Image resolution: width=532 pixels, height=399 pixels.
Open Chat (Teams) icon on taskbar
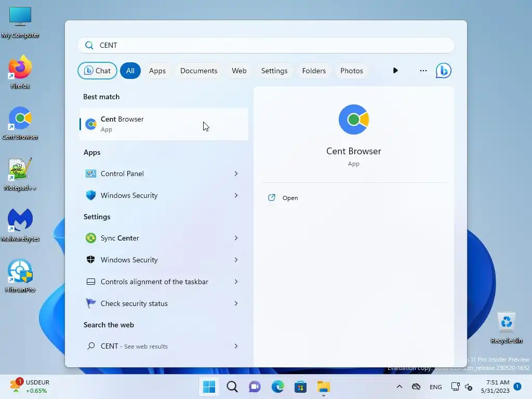255,387
